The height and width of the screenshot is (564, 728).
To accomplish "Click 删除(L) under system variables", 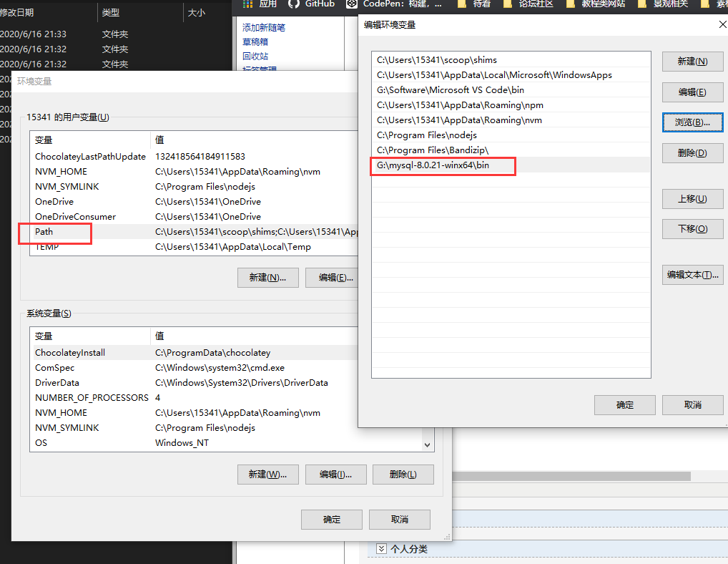I will [x=403, y=475].
